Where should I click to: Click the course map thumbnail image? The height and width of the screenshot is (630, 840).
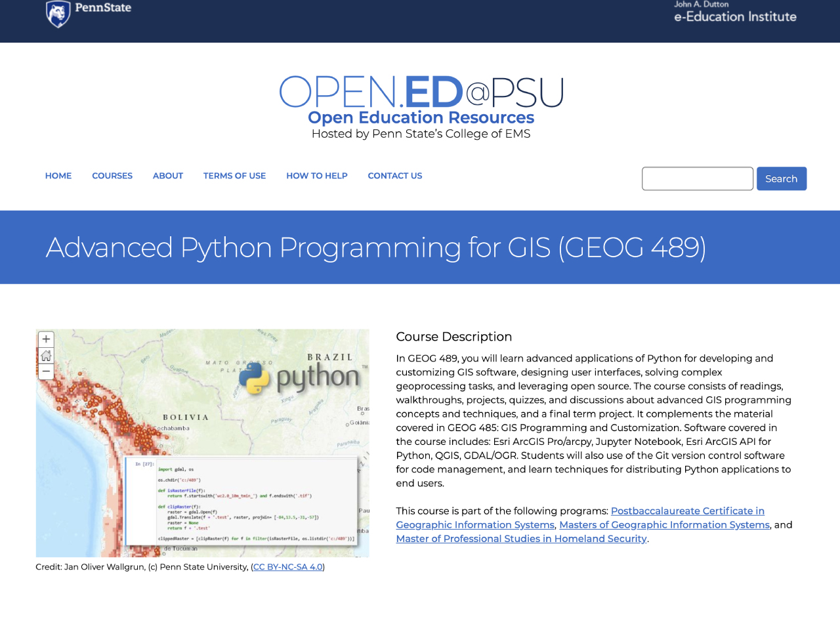pos(203,443)
